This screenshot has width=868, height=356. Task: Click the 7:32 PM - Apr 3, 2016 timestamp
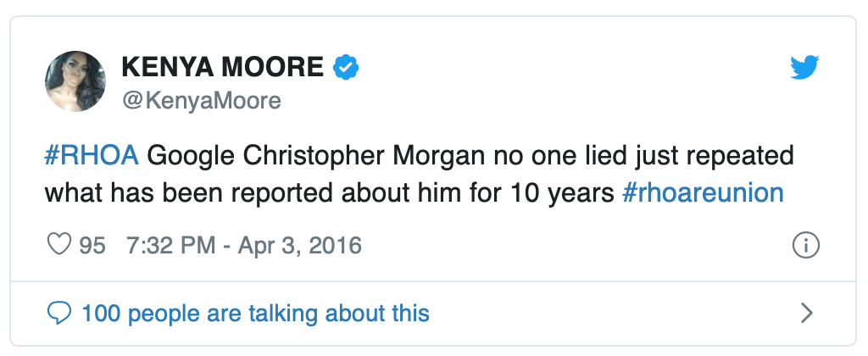click(x=243, y=246)
